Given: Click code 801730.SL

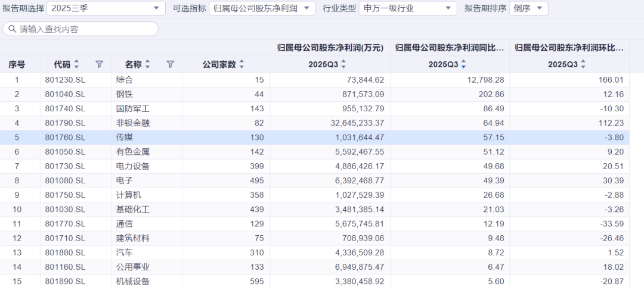Looking at the screenshot, I should (66, 167).
